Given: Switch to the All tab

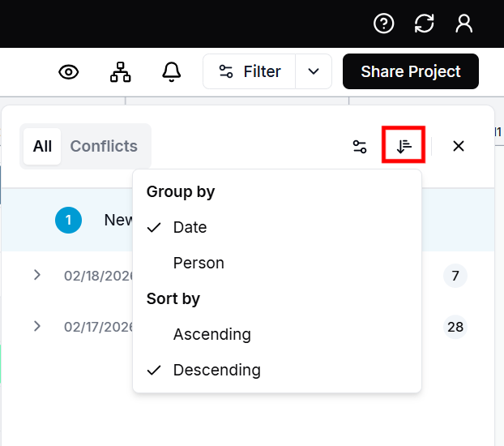Looking at the screenshot, I should (x=42, y=147).
